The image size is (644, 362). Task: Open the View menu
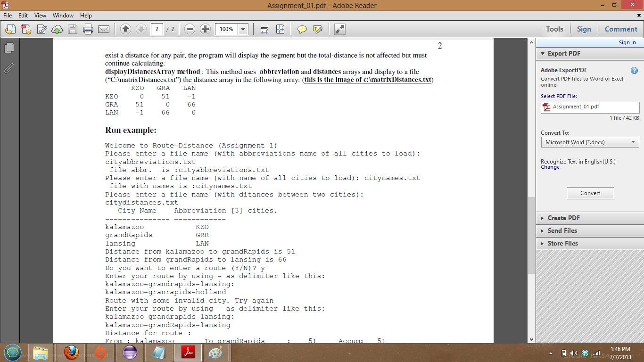coord(41,16)
